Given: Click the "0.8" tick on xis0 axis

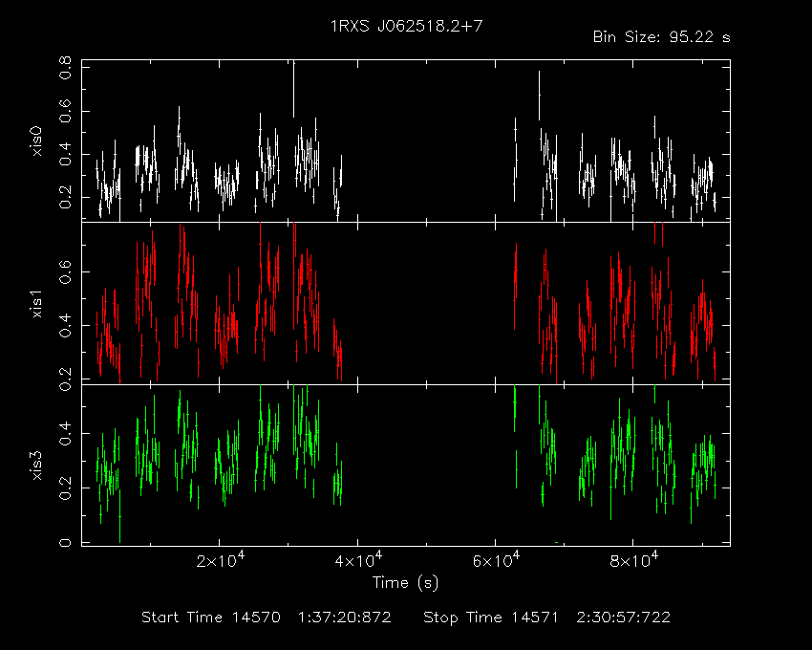Looking at the screenshot, I should click(66, 69).
